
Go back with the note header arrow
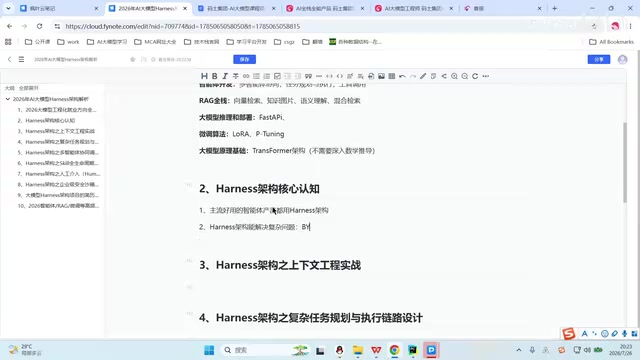[9, 59]
